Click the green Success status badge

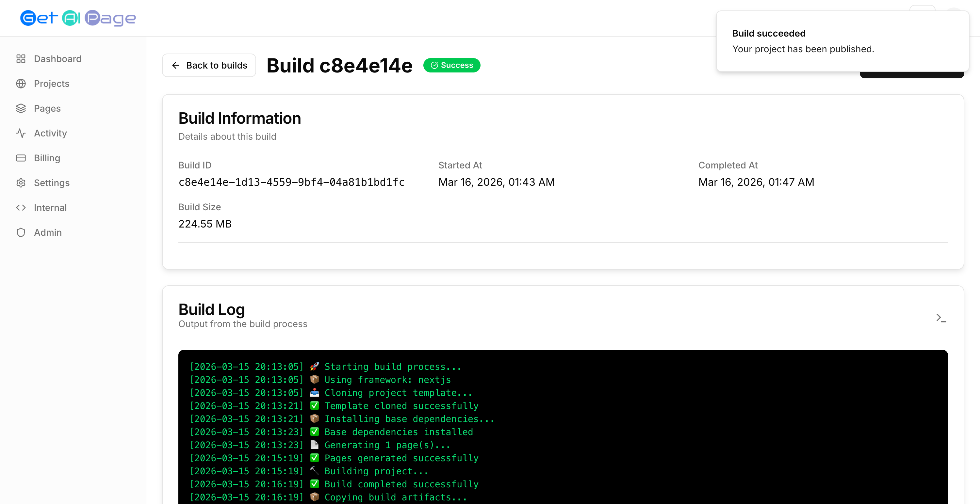[451, 65]
